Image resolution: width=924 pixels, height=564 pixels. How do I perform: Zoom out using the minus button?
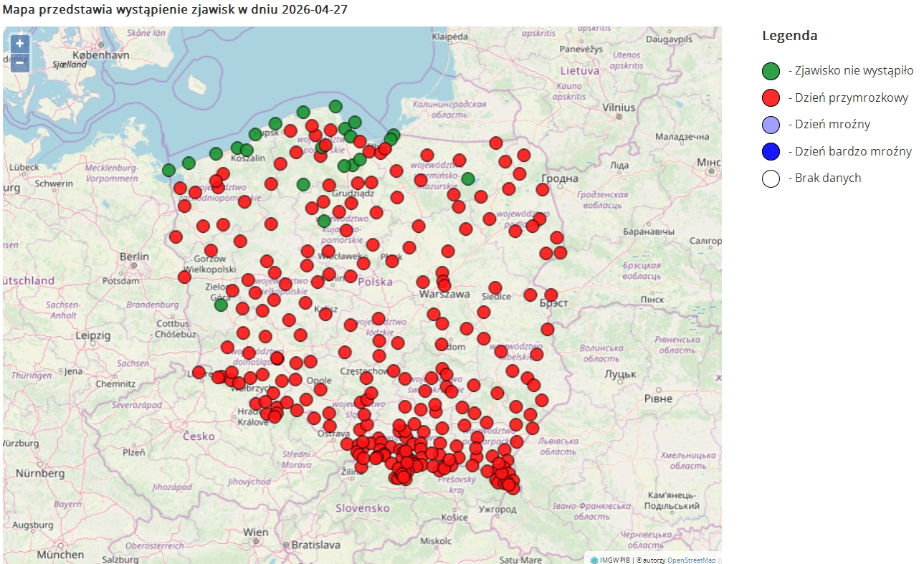(19, 64)
